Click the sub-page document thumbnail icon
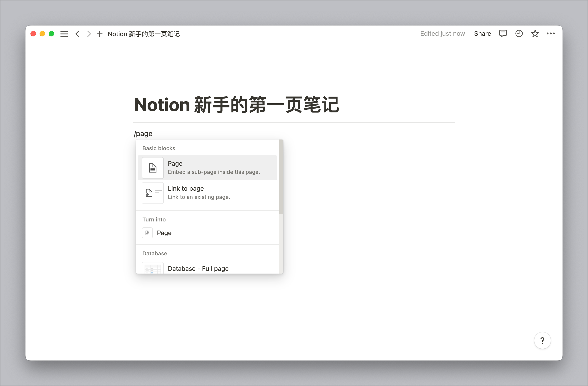This screenshot has width=588, height=386. pyautogui.click(x=153, y=168)
